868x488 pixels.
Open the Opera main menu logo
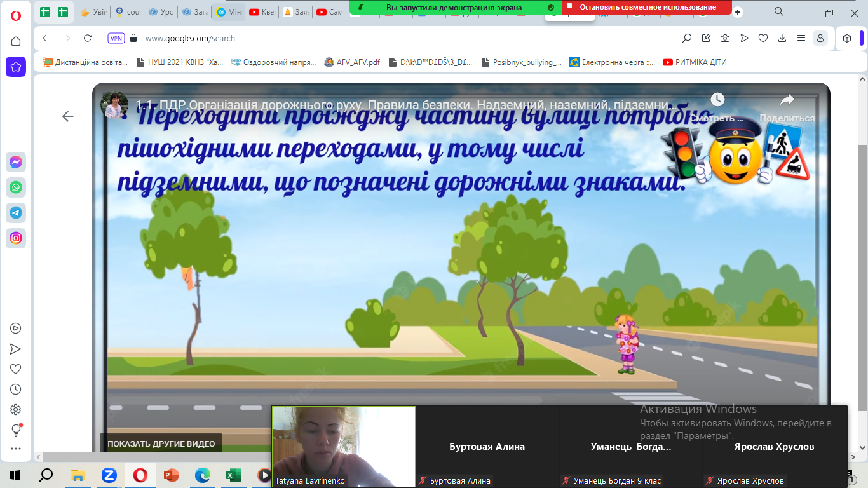click(x=16, y=15)
